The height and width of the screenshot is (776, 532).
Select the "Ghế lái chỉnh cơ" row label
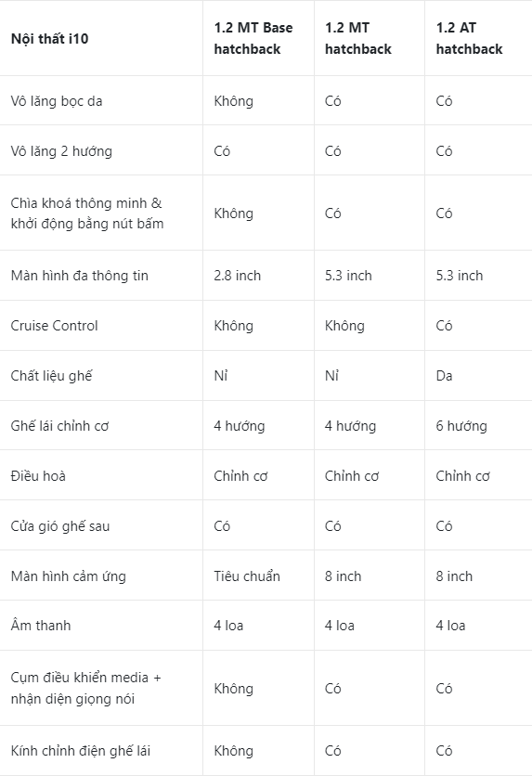pyautogui.click(x=59, y=426)
